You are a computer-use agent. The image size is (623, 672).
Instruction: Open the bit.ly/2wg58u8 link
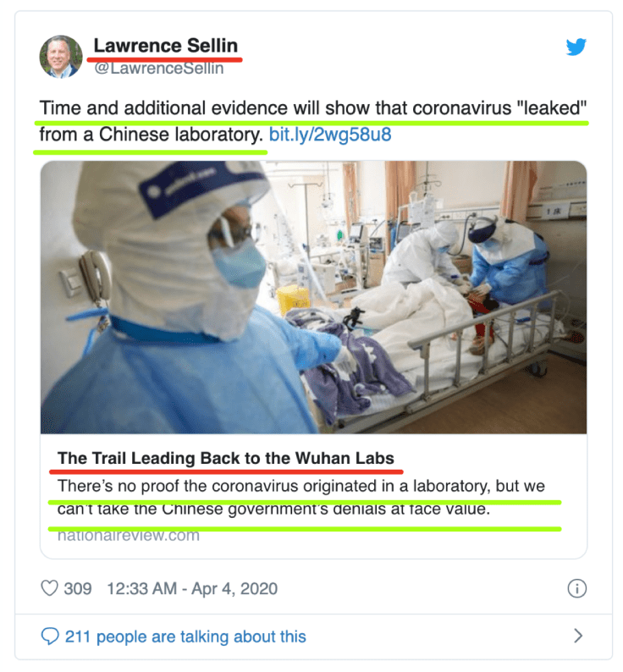tap(330, 135)
